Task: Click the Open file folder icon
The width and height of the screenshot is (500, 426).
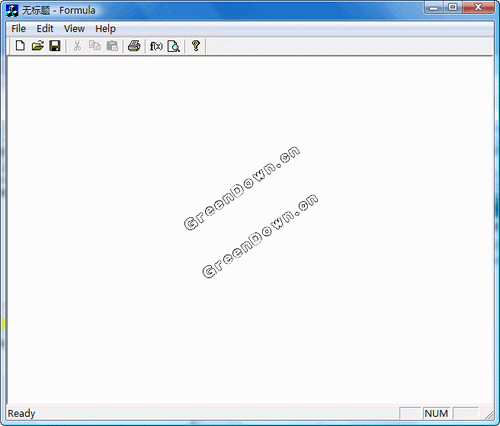Action: coord(38,46)
